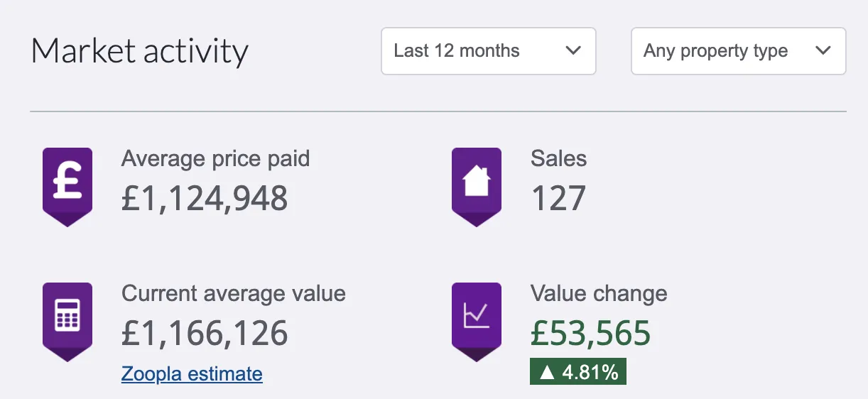This screenshot has width=868, height=399.
Task: Click the chevron in property type selector
Action: click(x=823, y=51)
